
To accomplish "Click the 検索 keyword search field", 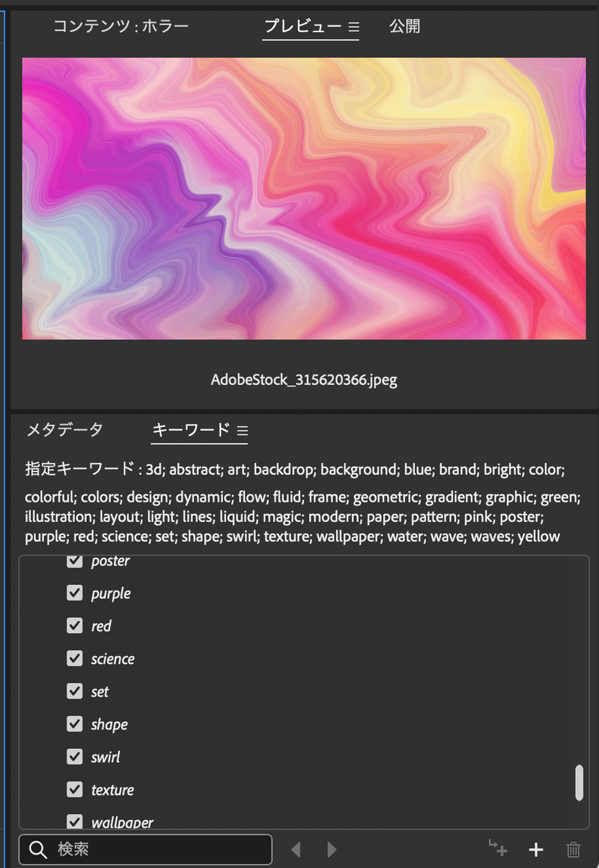I will [145, 849].
